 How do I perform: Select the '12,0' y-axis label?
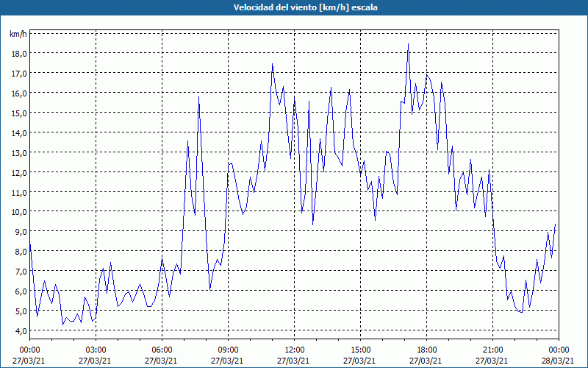click(x=19, y=173)
